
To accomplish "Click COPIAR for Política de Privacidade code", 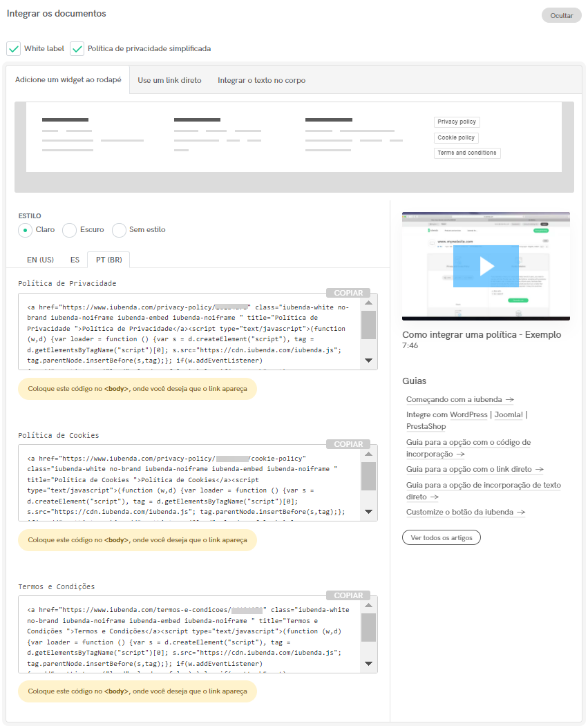I will coord(348,292).
